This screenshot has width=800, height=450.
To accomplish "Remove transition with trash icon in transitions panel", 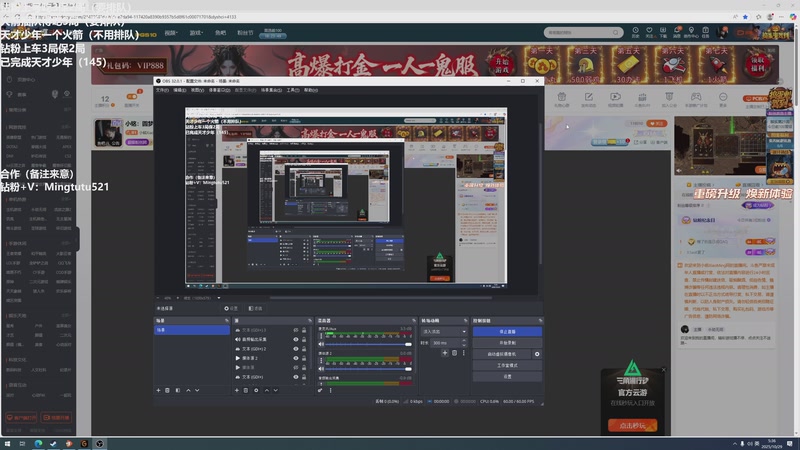I will coord(455,353).
